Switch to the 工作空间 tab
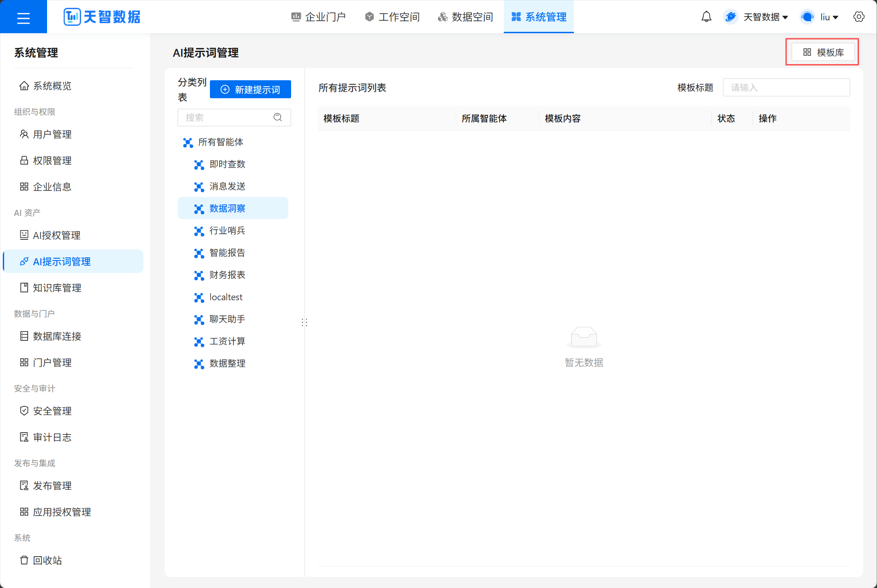Image resolution: width=877 pixels, height=588 pixels. pyautogui.click(x=392, y=17)
